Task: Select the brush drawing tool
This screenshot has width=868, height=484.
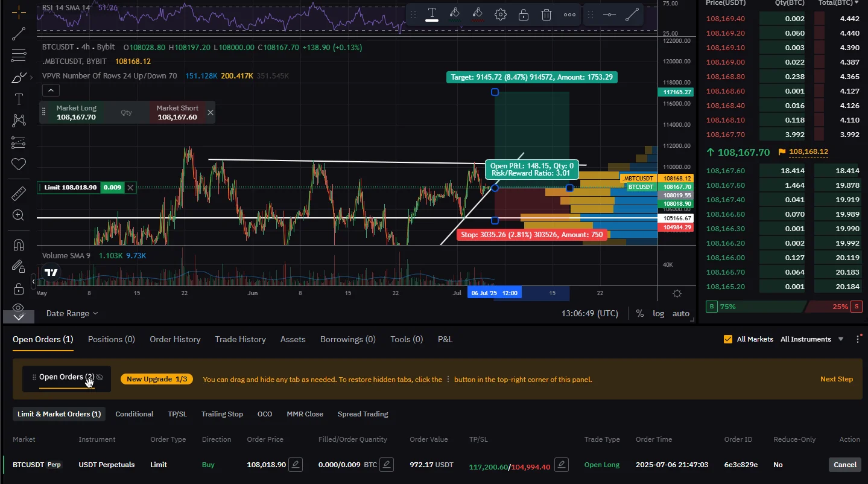Action: tap(19, 77)
